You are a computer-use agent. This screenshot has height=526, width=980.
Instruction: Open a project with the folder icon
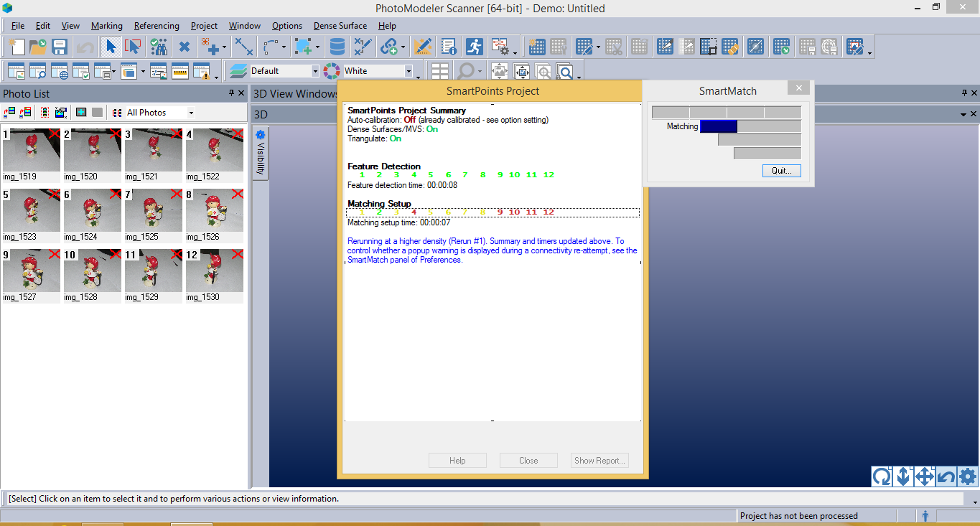tap(37, 47)
